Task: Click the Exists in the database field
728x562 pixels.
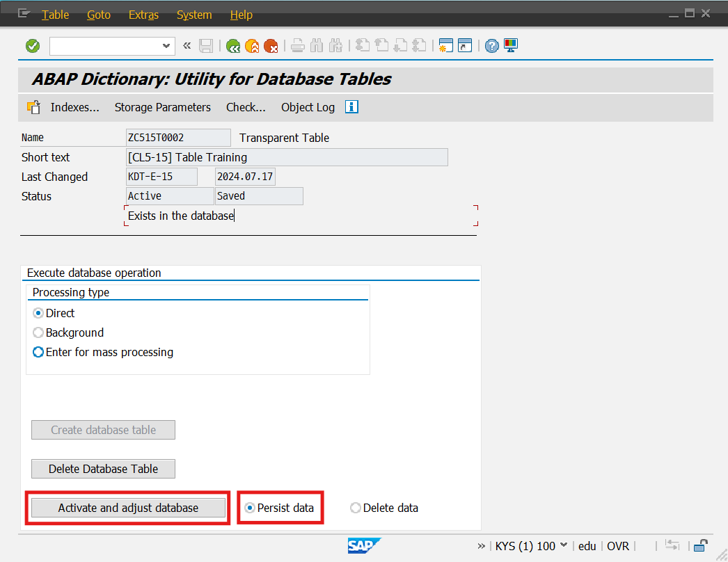Action: (301, 216)
